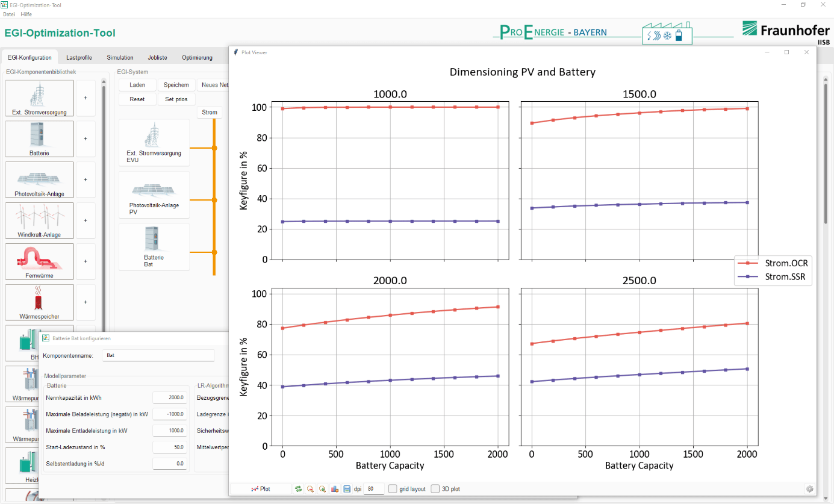Image resolution: width=834 pixels, height=504 pixels.
Task: Click the Strom.OCR red legend entry
Action: (773, 263)
